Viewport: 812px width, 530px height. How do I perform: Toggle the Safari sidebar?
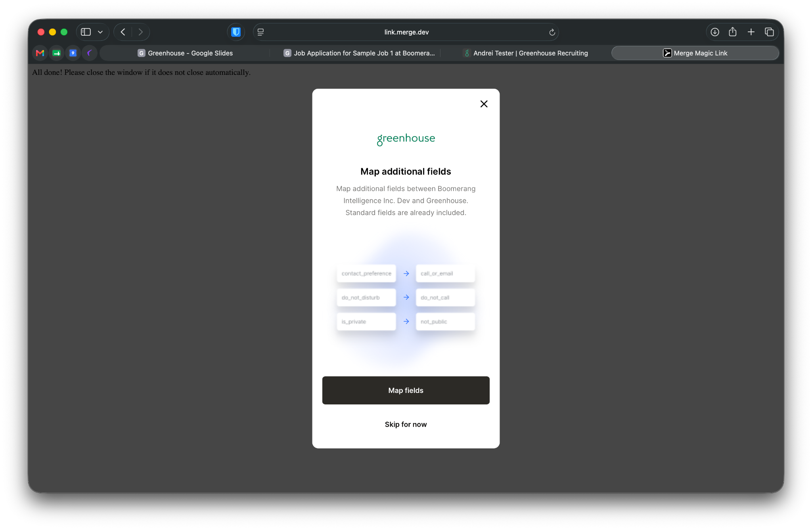pyautogui.click(x=86, y=32)
